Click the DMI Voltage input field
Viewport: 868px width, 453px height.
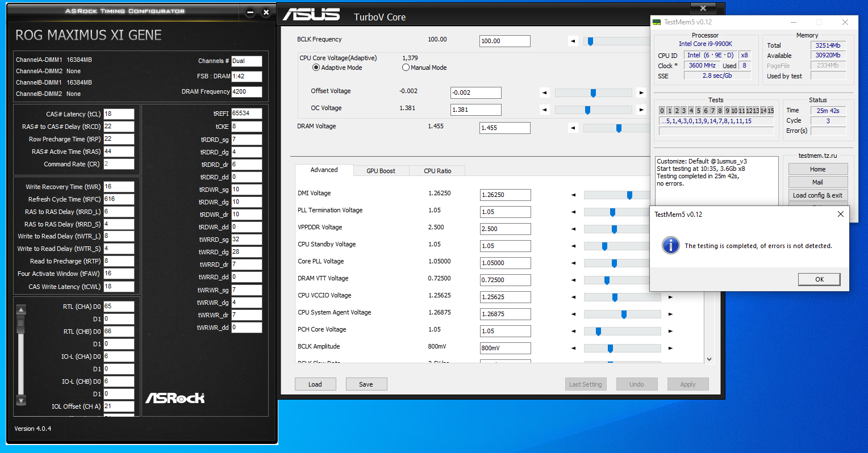pos(506,195)
